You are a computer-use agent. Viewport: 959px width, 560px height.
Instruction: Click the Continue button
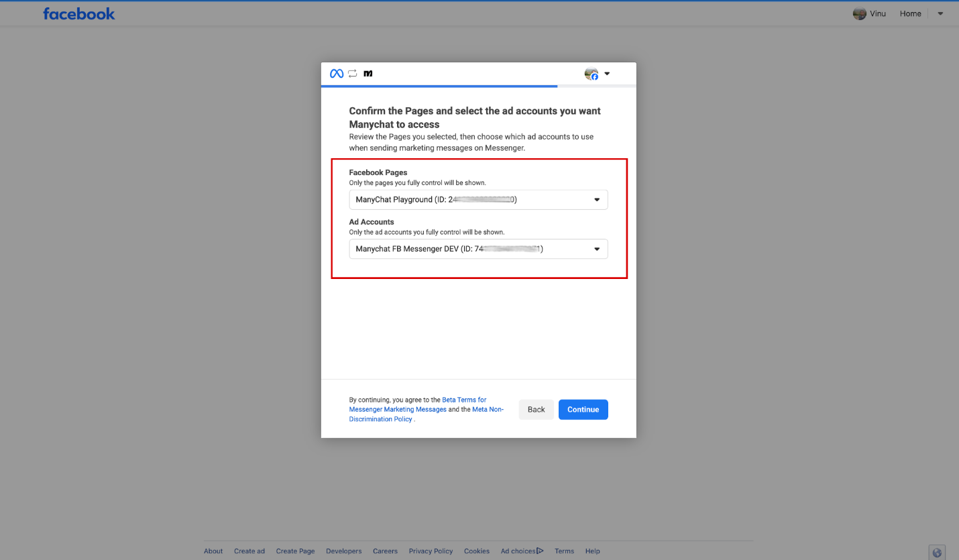(x=583, y=409)
